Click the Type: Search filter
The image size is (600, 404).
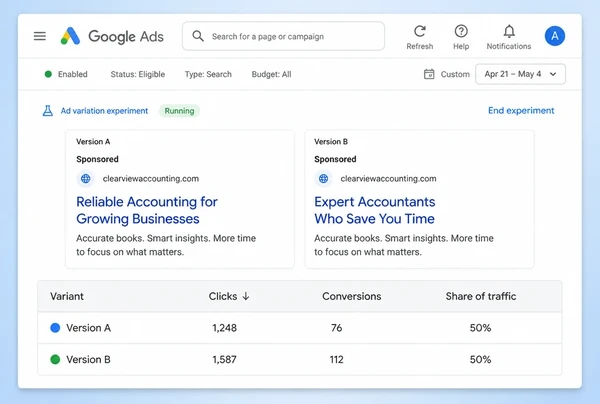[208, 74]
